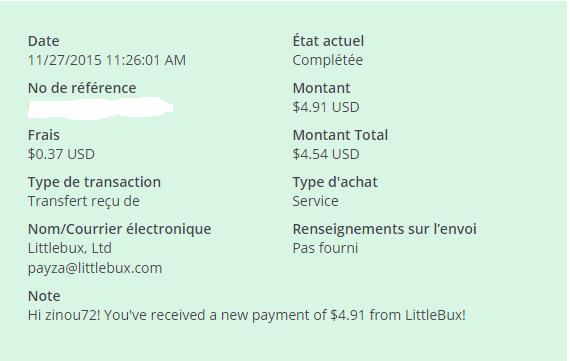Click the payza@littlebux.com email address
Viewport: 570px width, 361px height.
pyautogui.click(x=95, y=268)
